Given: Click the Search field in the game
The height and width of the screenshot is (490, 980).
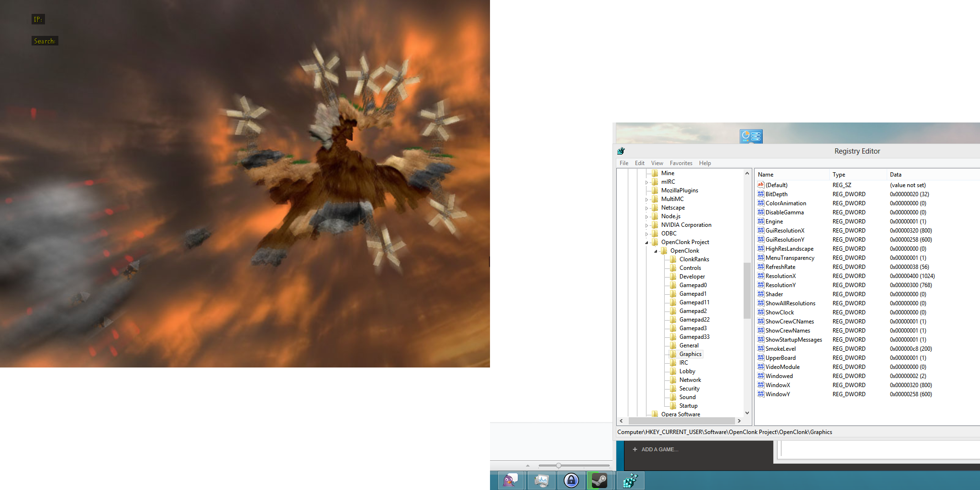Looking at the screenshot, I should pos(45,41).
